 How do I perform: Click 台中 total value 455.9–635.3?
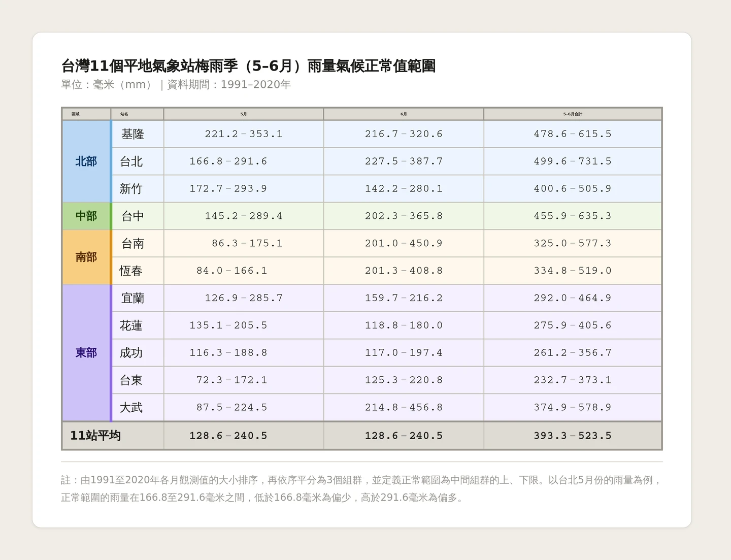coord(573,216)
